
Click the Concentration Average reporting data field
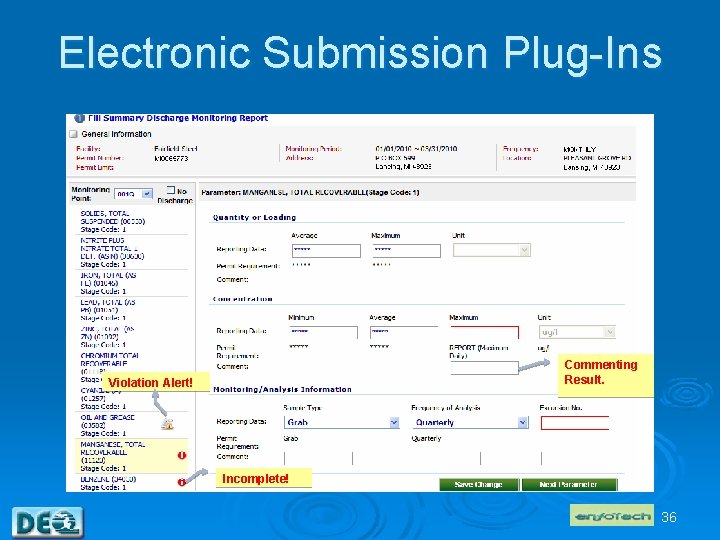coord(404,332)
